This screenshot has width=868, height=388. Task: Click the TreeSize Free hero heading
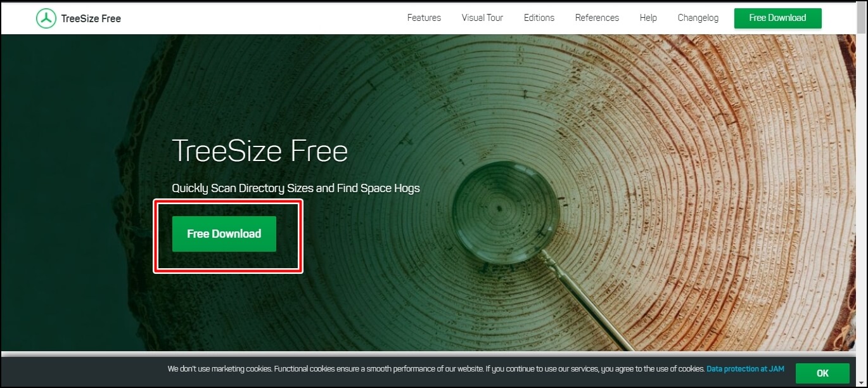coord(260,151)
